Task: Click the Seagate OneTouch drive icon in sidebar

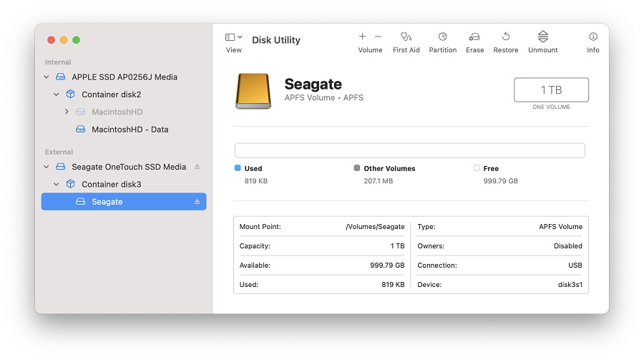Action: tap(60, 167)
